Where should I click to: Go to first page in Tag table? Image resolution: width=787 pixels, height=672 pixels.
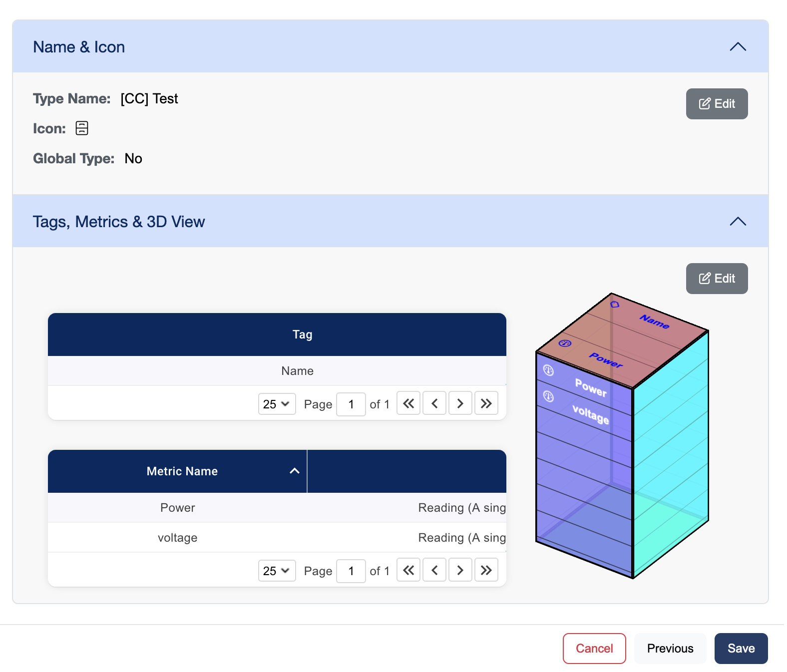click(x=408, y=403)
